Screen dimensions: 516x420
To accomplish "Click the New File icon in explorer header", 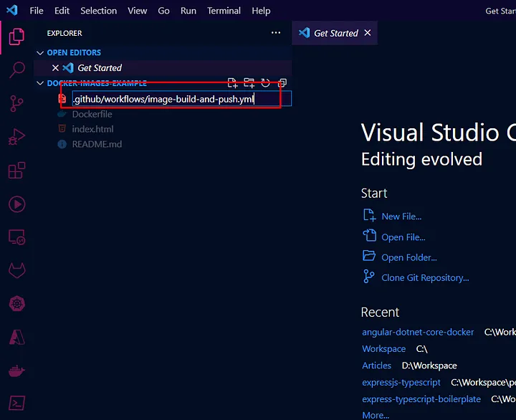I will (232, 83).
